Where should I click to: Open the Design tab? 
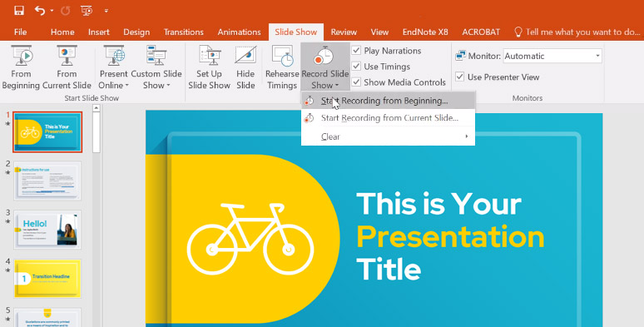click(136, 32)
